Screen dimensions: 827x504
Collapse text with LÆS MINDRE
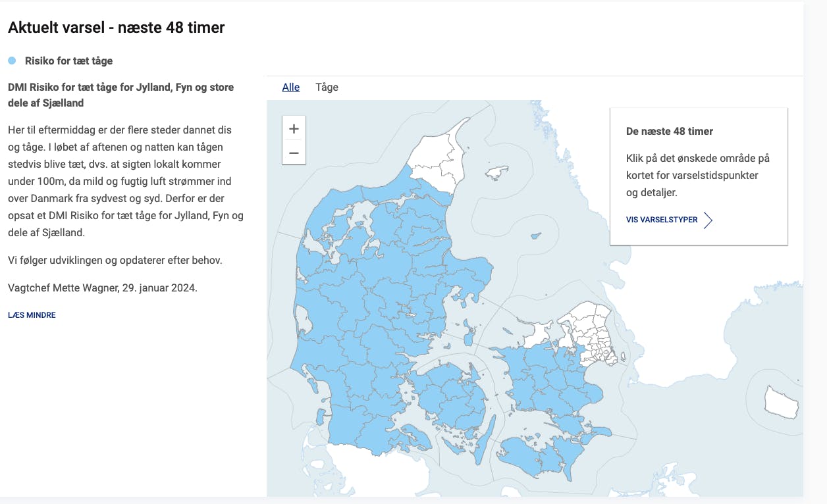pyautogui.click(x=32, y=315)
